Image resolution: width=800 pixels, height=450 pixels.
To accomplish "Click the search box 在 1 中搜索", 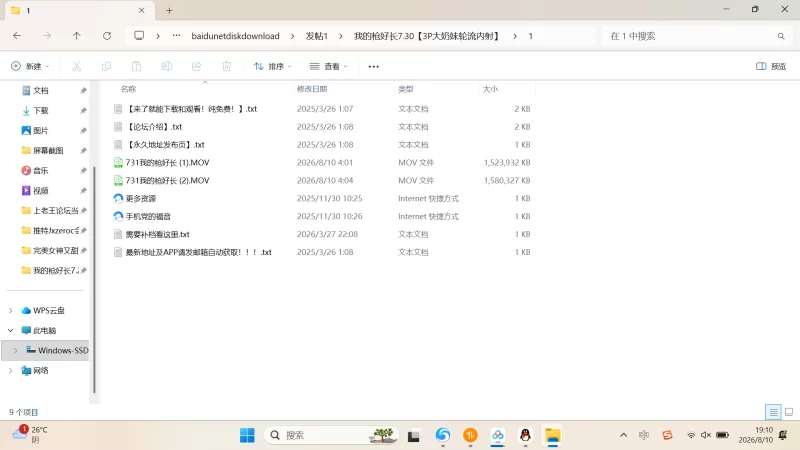I will 697,36.
